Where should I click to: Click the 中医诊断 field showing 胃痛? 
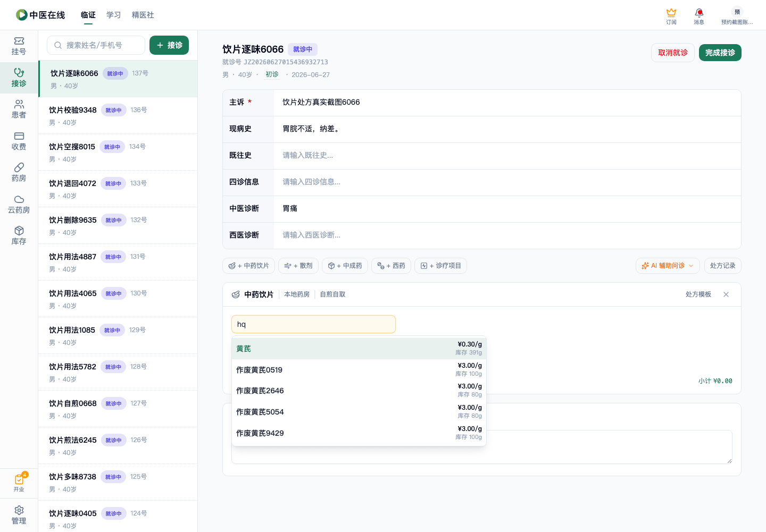(x=507, y=209)
